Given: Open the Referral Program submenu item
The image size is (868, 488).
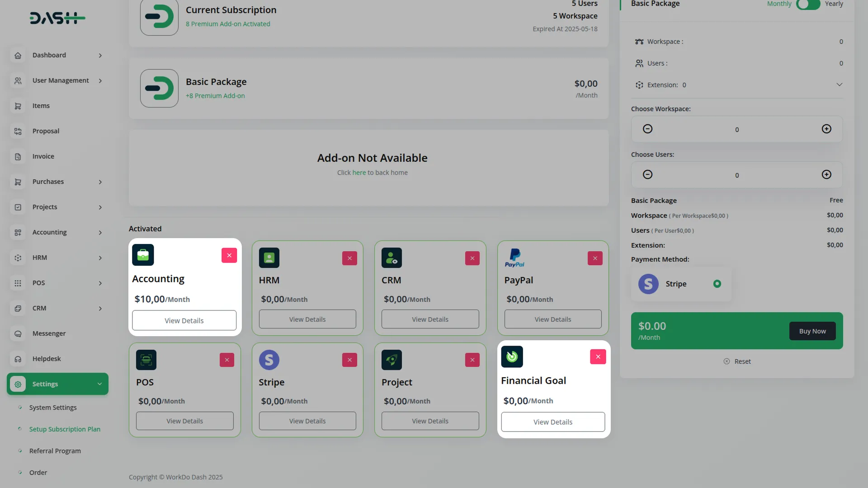Looking at the screenshot, I should (x=55, y=451).
